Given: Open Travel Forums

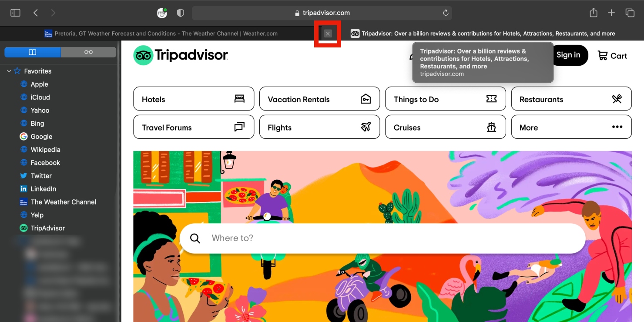Looking at the screenshot, I should coord(194,127).
